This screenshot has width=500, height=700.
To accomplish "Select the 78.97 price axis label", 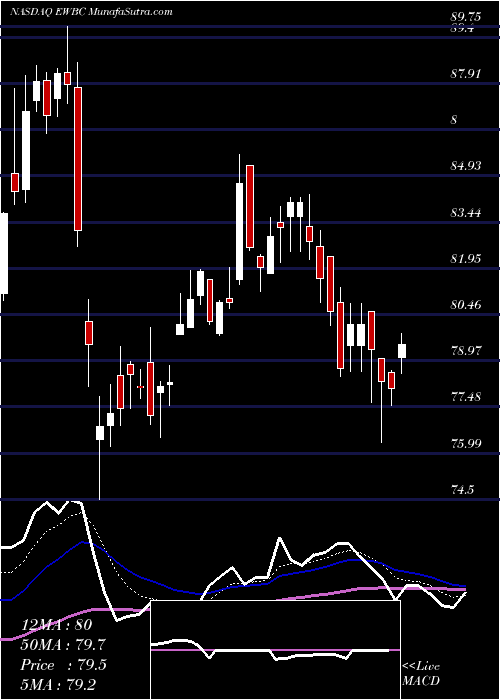I will [466, 351].
